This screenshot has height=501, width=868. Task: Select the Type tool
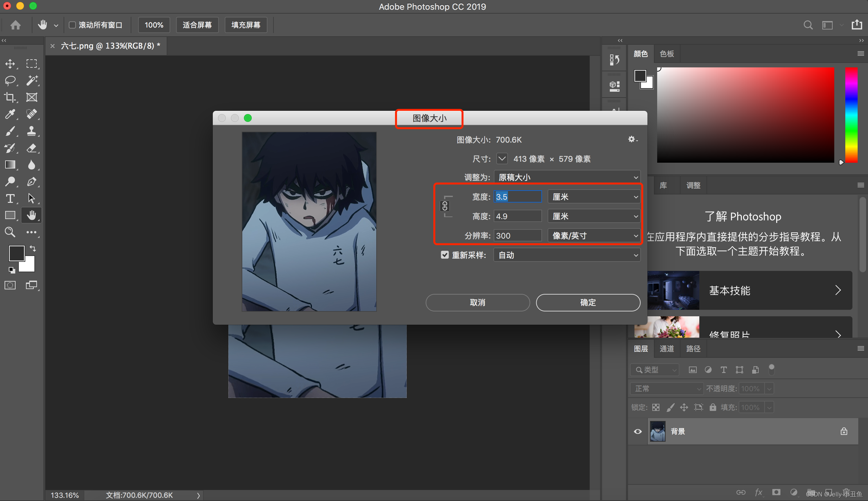[10, 199]
